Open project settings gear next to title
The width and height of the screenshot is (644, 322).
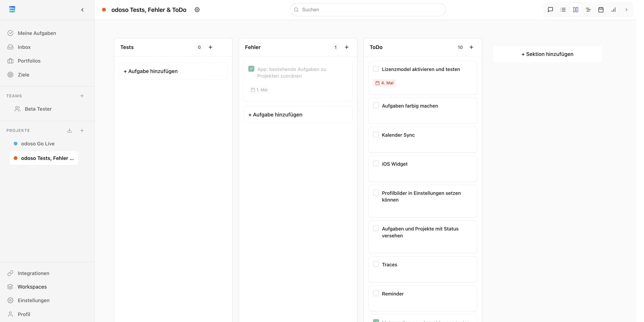coord(197,10)
